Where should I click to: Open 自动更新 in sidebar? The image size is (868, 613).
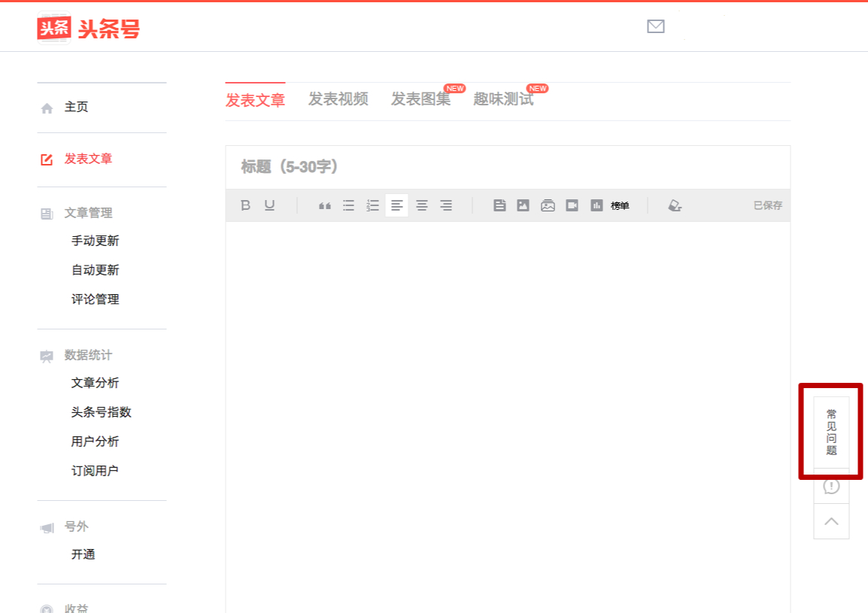[x=96, y=270]
